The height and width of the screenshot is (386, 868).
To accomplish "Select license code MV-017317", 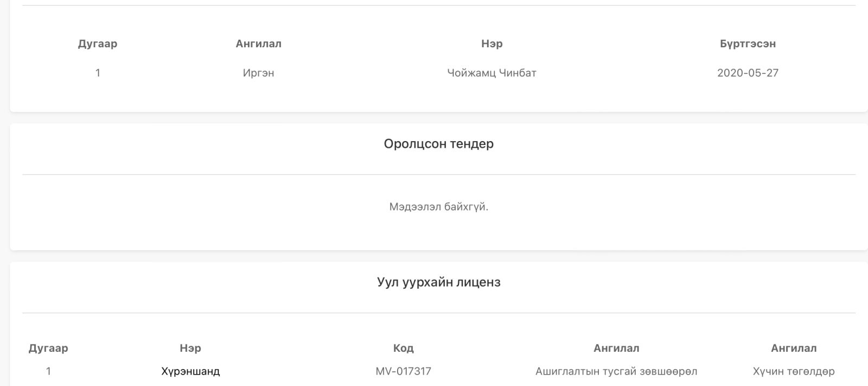I will point(403,371).
